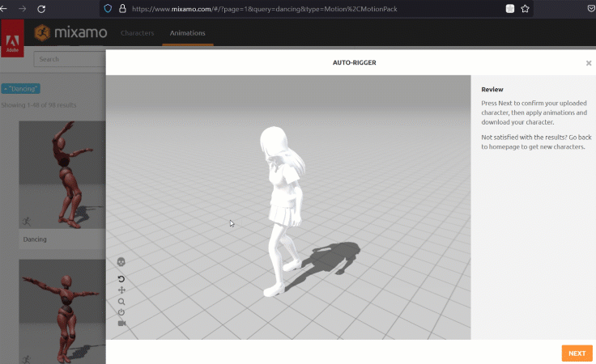Open the Animations tab

[187, 33]
